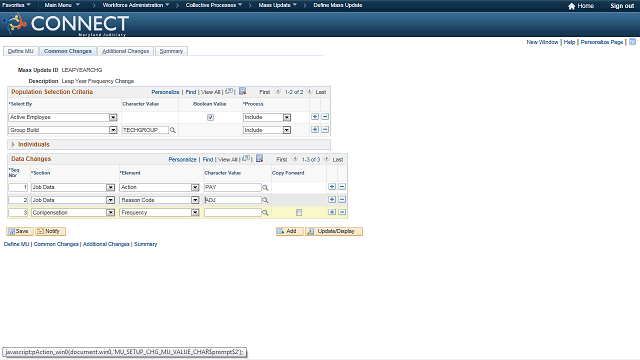Show next row in Population Selection Criteria

click(309, 91)
